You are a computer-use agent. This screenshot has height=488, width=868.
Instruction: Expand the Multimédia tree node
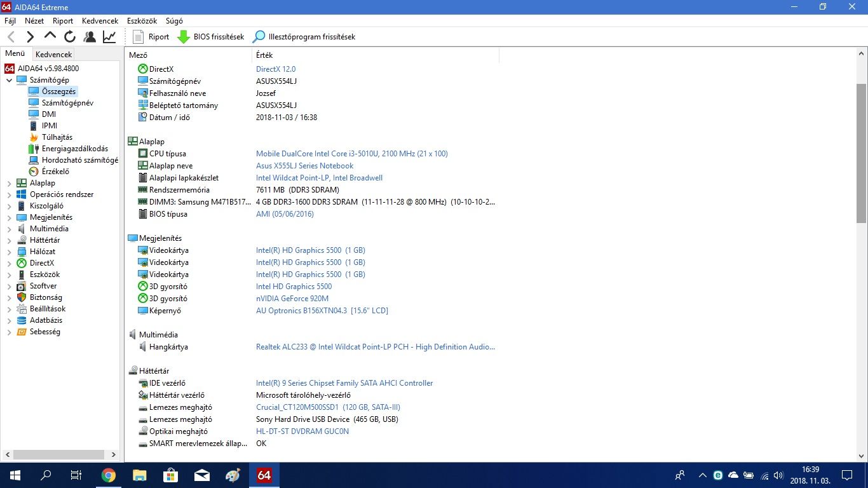click(x=9, y=229)
